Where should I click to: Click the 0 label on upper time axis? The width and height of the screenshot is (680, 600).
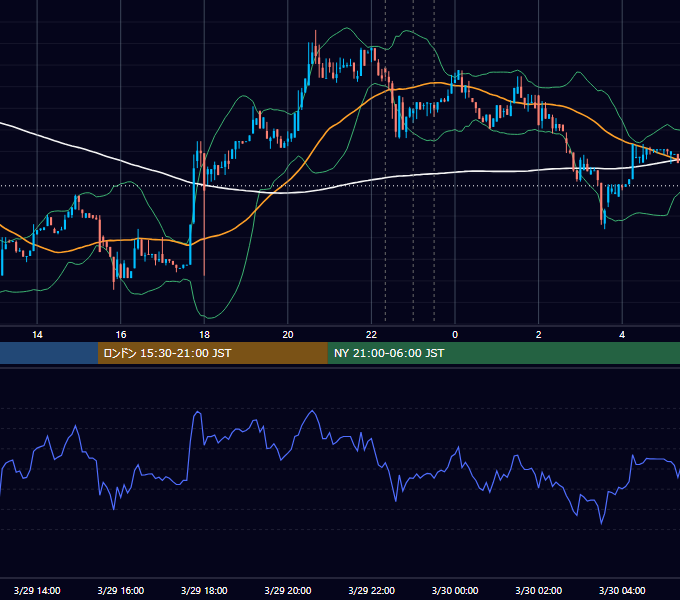point(455,335)
